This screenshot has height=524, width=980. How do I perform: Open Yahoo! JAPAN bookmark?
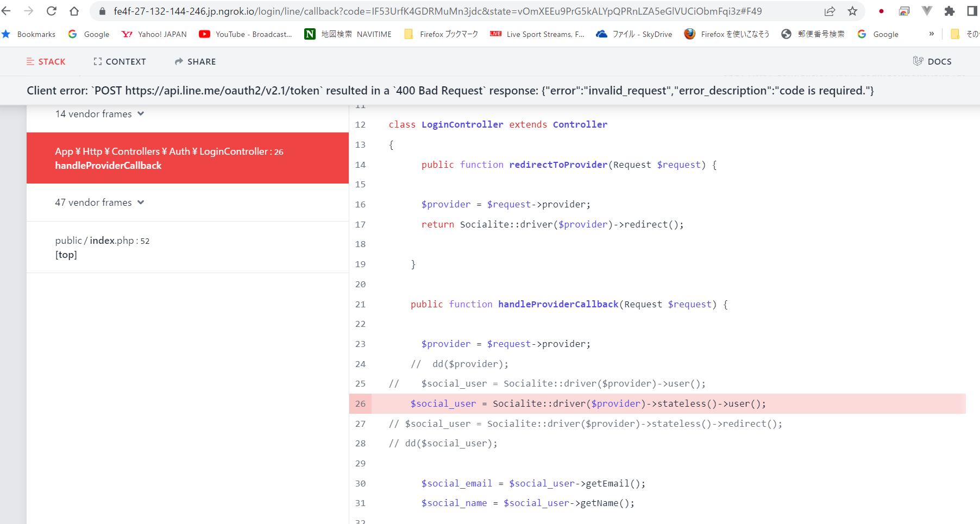[x=154, y=34]
